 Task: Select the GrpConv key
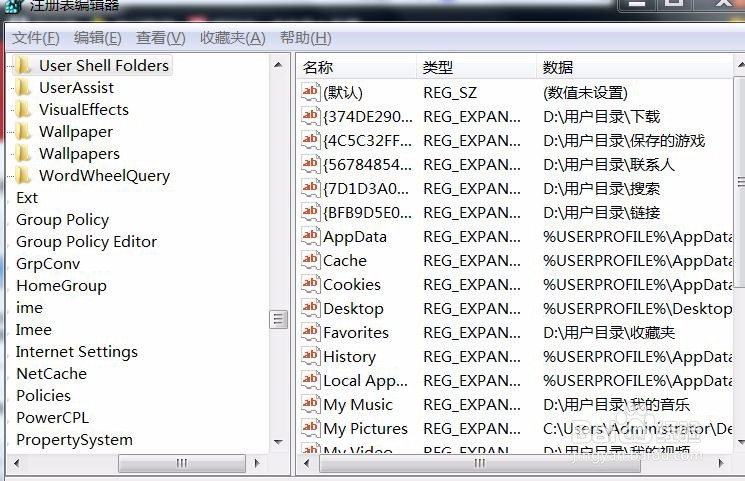click(x=48, y=263)
